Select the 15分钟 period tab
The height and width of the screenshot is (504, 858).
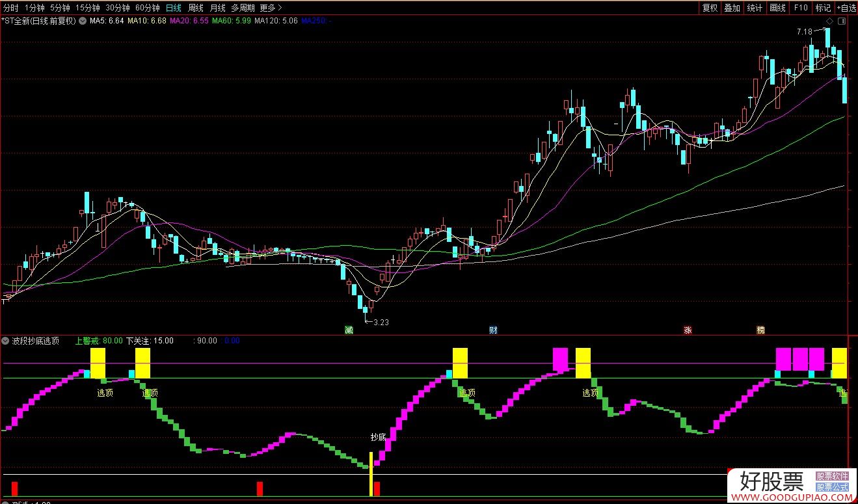pyautogui.click(x=87, y=8)
